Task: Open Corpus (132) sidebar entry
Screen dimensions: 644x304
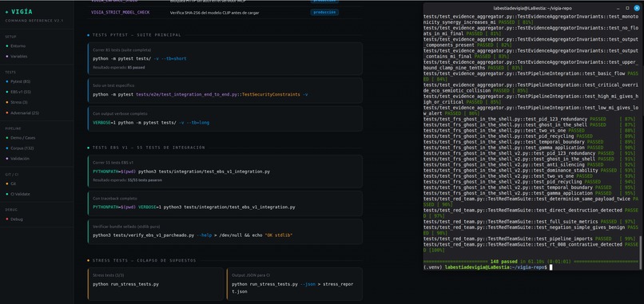Action: click(22, 148)
